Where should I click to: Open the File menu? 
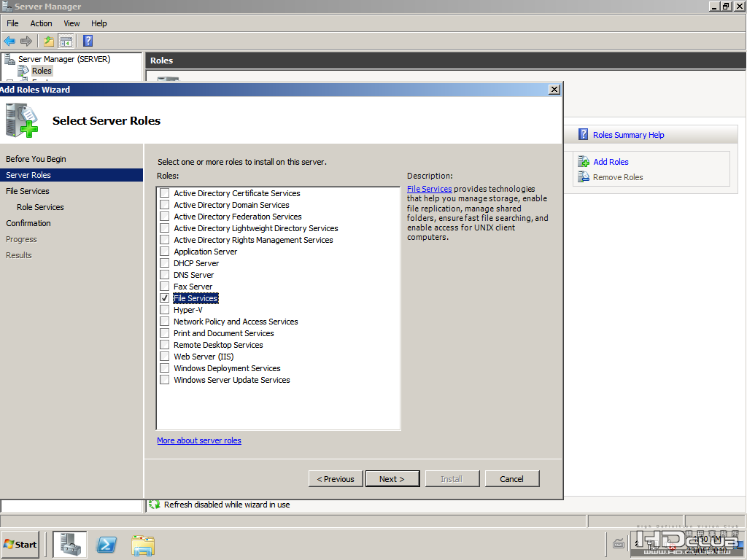12,23
